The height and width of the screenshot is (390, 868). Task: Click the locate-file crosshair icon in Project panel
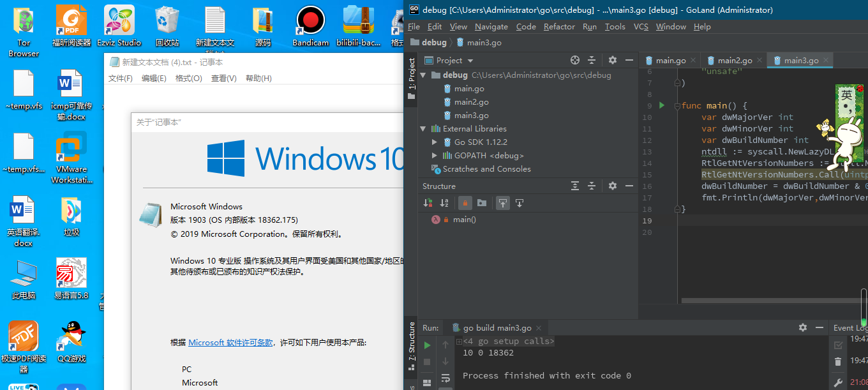click(574, 60)
